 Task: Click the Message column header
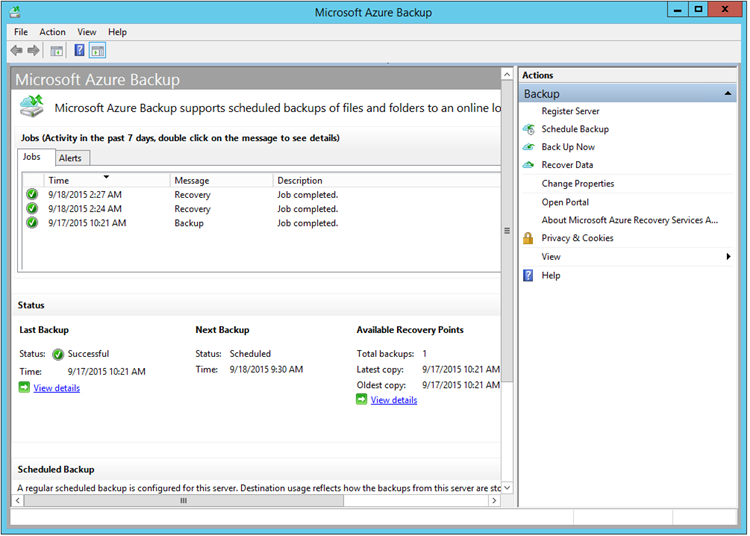tap(221, 180)
